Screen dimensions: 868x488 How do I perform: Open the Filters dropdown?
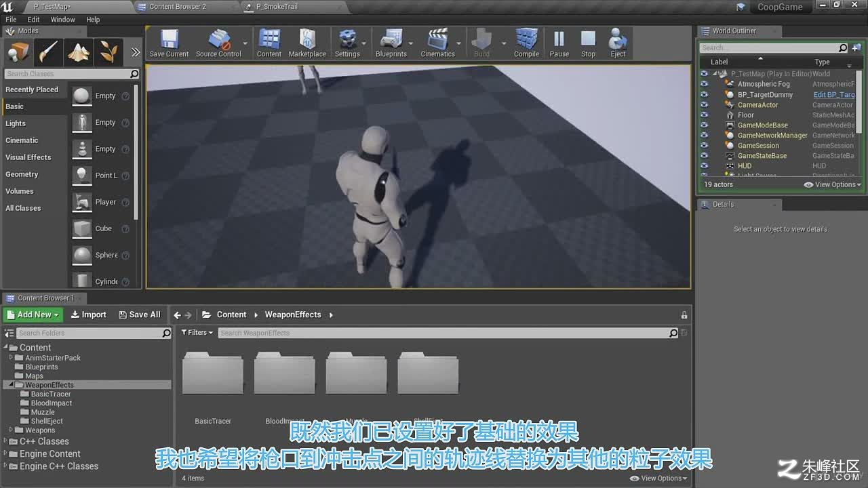click(x=197, y=333)
